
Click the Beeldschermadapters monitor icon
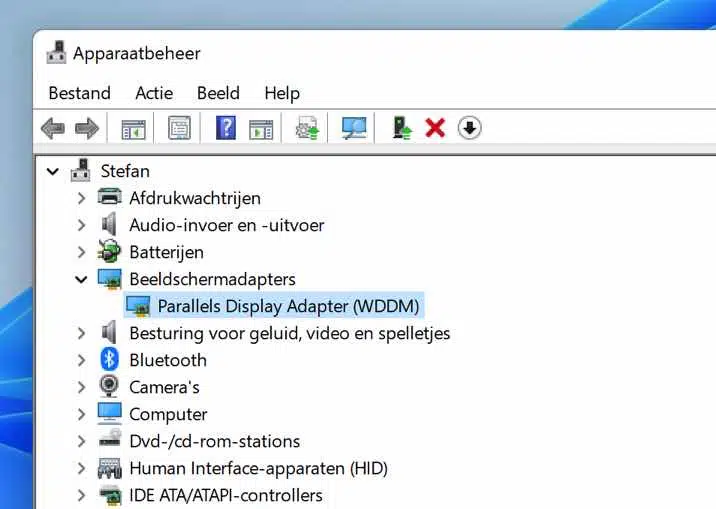tap(110, 278)
